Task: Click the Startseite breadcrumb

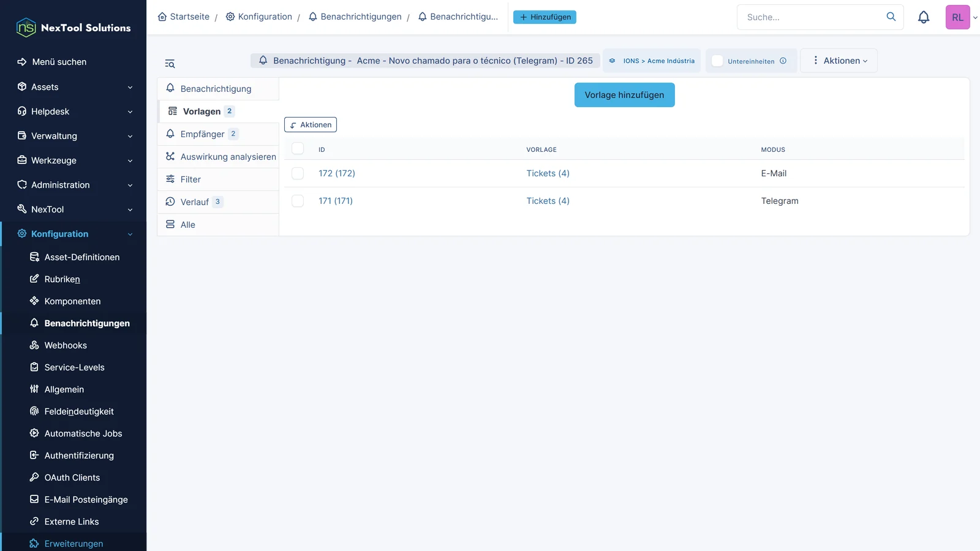Action: click(x=184, y=17)
